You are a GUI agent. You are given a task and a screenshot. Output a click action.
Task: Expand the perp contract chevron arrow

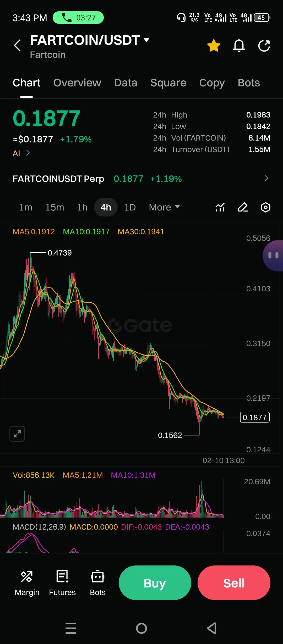click(x=266, y=178)
